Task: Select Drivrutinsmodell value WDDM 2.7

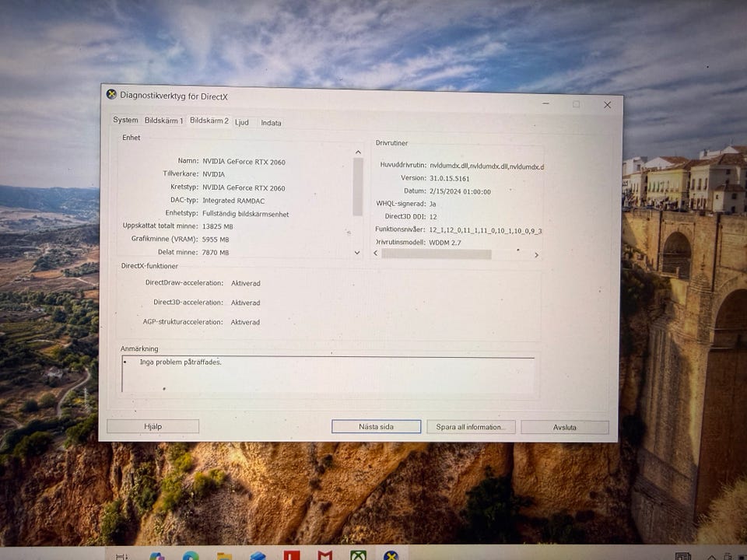Action: pyautogui.click(x=445, y=243)
